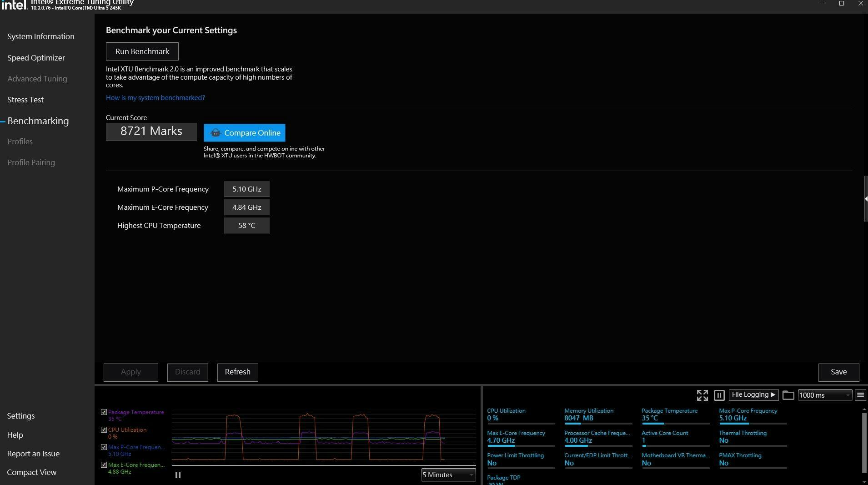The height and width of the screenshot is (485, 868).
Task: Select Package TDP monitor tile
Action: 521,480
